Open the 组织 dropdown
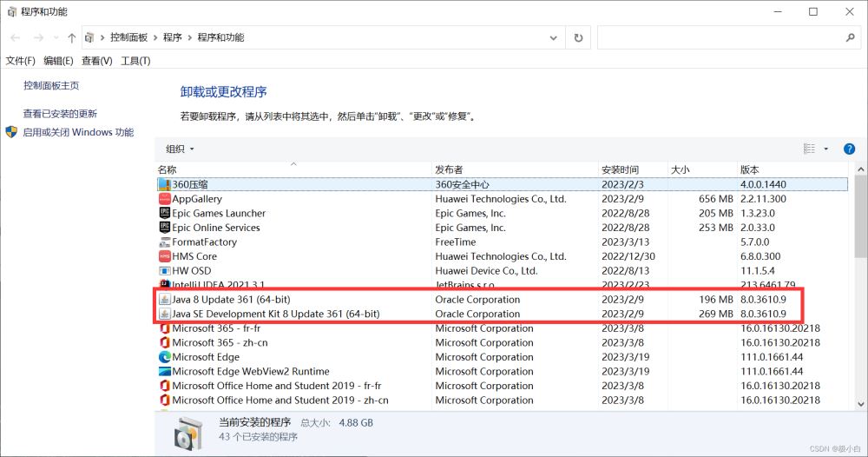 pos(180,149)
